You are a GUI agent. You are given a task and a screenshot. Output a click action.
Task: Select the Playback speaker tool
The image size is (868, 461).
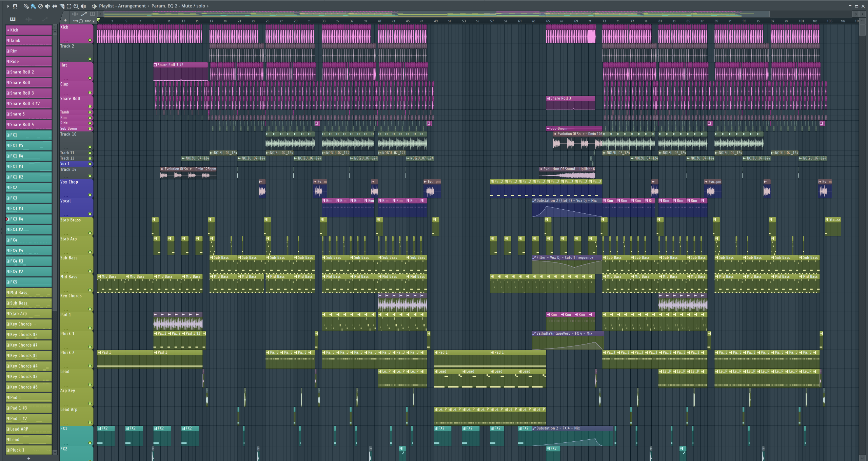[x=83, y=6]
